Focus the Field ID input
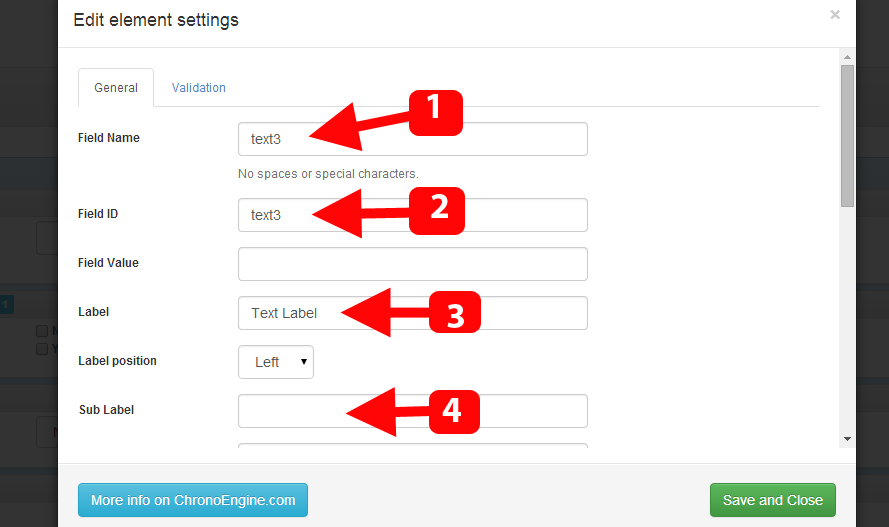889x527 pixels. click(x=413, y=215)
